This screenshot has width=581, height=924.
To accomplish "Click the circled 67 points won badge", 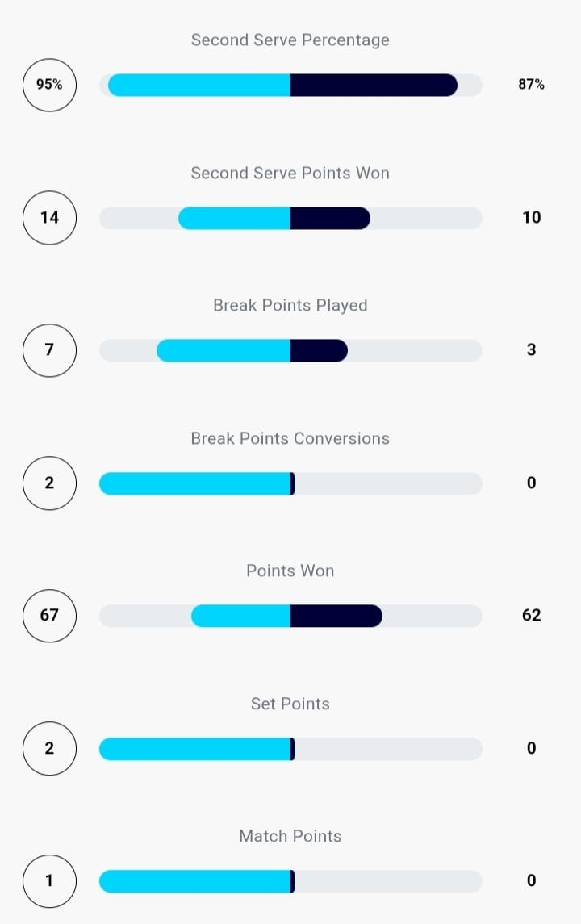I will coord(49,615).
